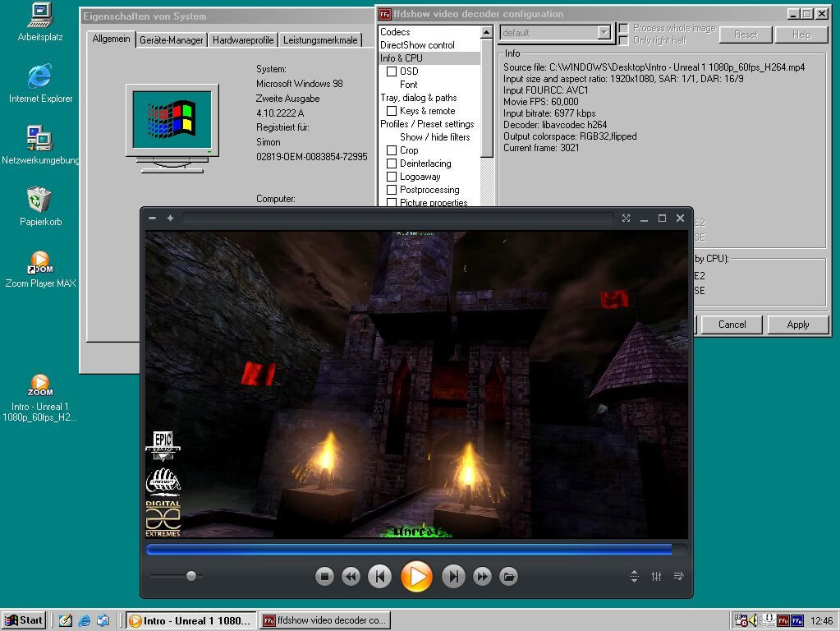Open a media file with the folder icon
Viewport: 840px width, 631px height.
tap(508, 576)
